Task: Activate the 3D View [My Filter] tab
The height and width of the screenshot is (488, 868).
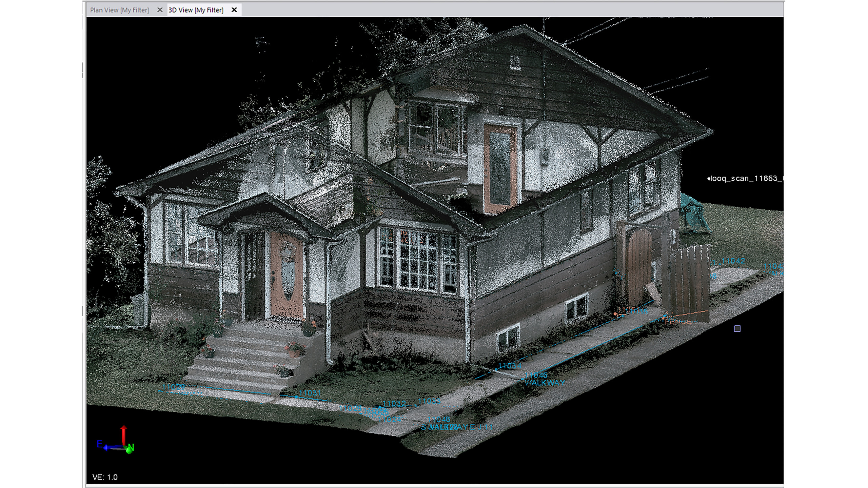Action: (x=196, y=10)
